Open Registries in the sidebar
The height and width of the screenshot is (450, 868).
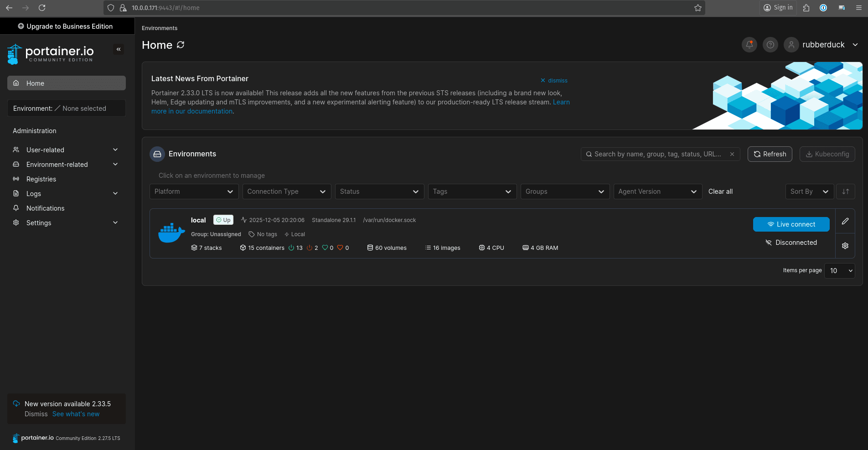tap(41, 179)
